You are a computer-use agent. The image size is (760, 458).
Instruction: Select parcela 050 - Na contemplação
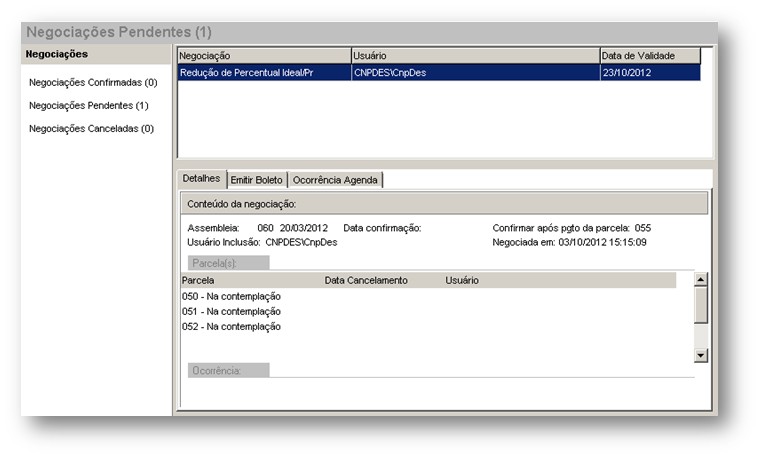(231, 296)
